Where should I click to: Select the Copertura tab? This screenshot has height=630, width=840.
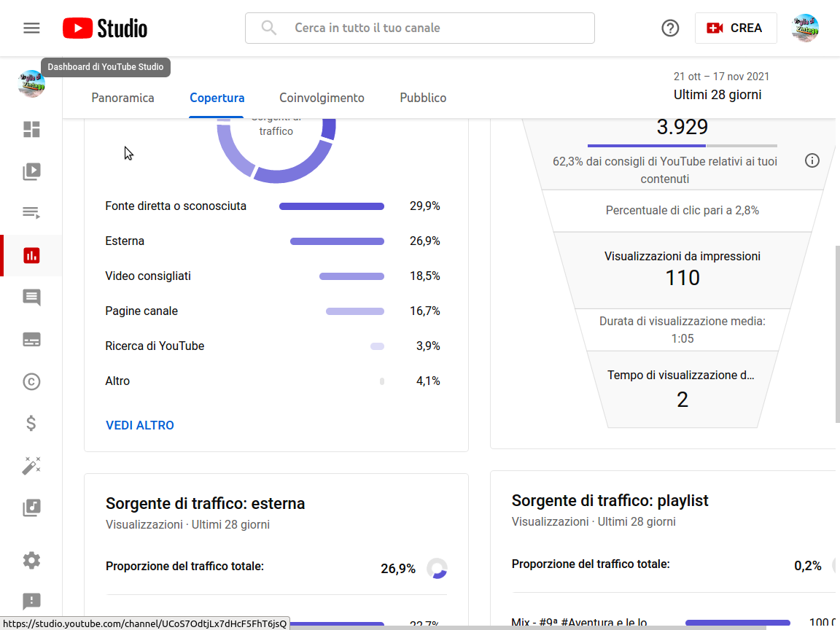[217, 98]
